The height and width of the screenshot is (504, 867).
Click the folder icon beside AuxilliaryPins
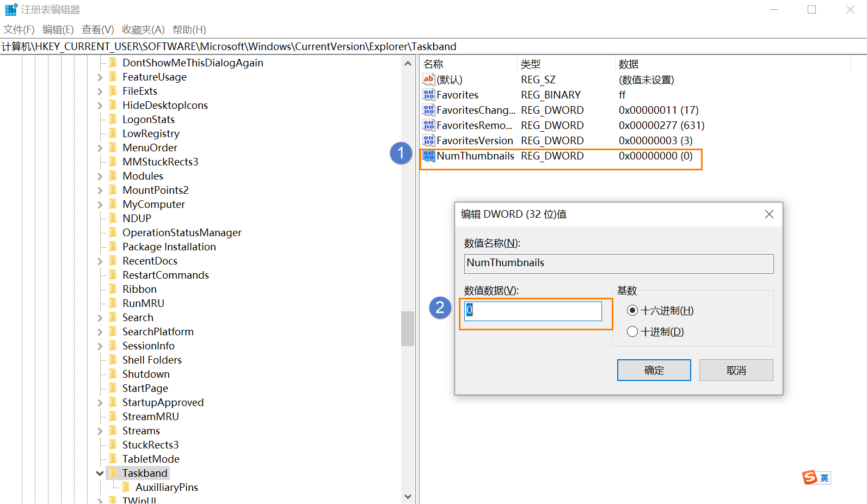[126, 487]
